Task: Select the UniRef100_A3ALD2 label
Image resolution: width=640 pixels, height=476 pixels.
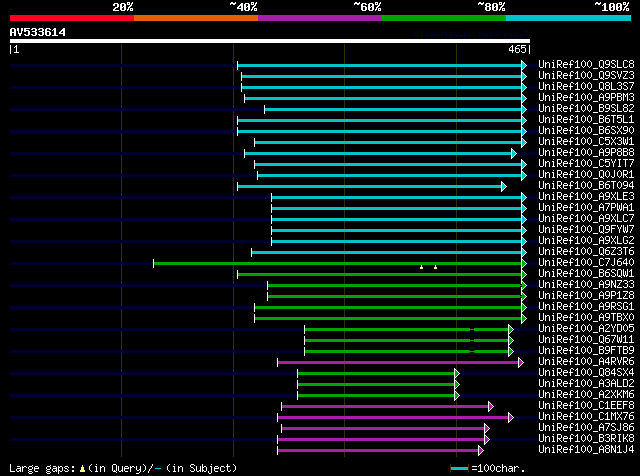Action: pos(586,384)
